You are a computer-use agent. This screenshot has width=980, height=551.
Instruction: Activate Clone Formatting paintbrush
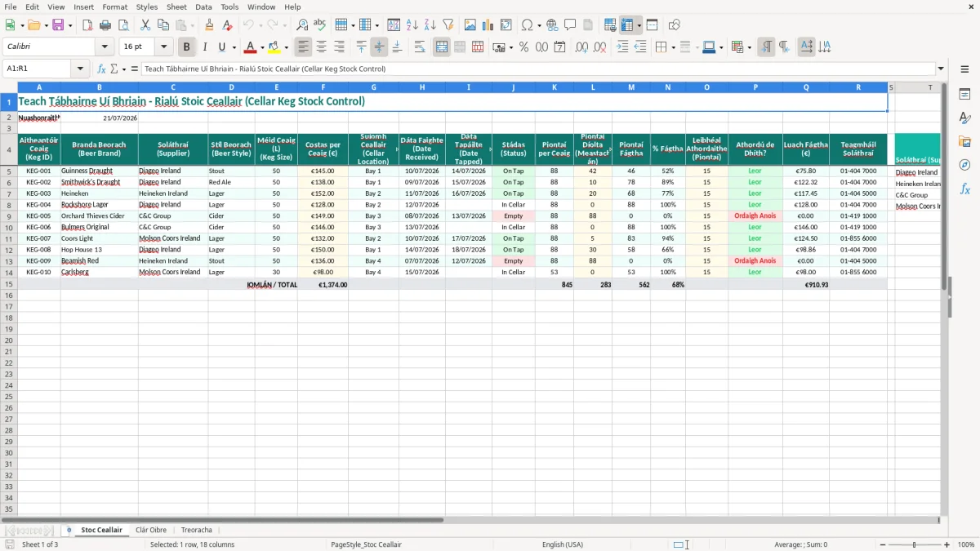tap(209, 25)
